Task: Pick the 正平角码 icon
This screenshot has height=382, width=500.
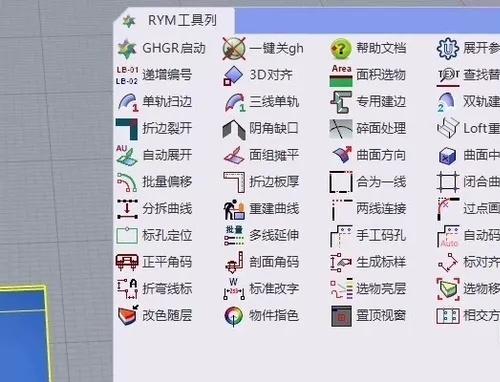Action: 127,262
